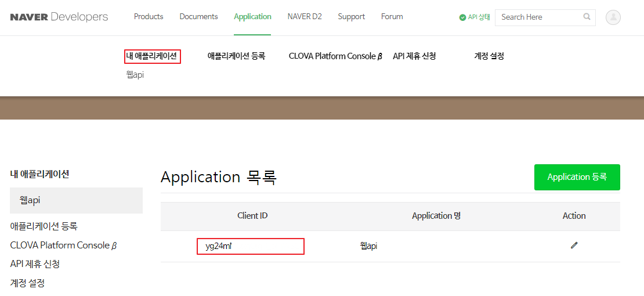The image size is (644, 296).
Task: Open the user profile avatar icon
Action: coord(613,17)
